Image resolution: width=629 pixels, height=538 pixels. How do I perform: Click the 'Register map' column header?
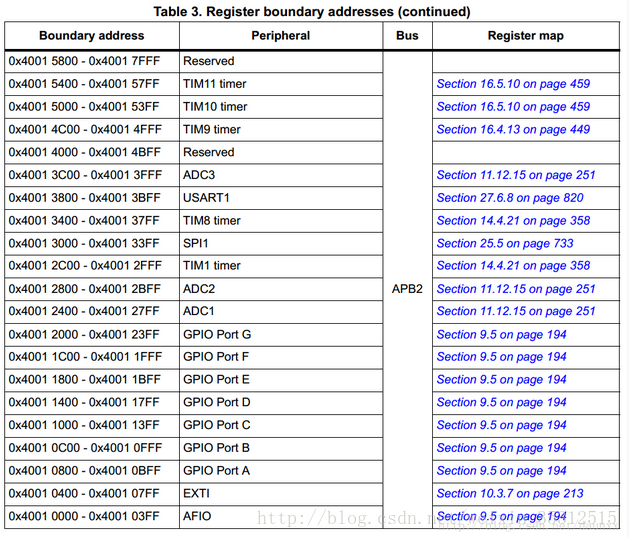[526, 36]
